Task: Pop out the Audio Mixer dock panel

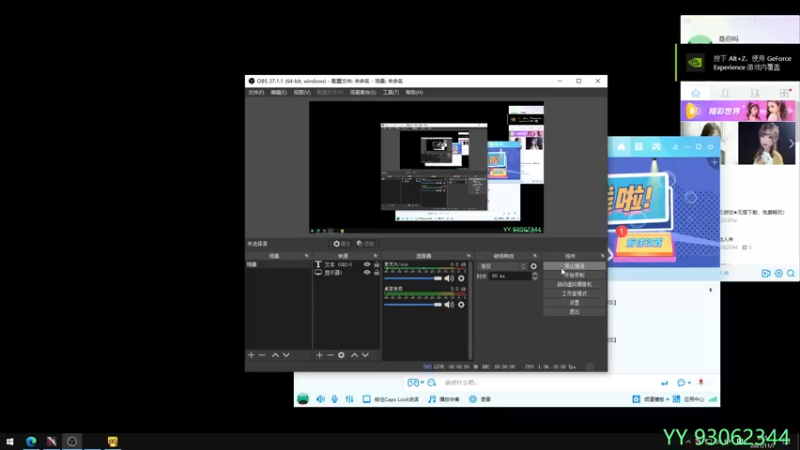Action: click(468, 256)
